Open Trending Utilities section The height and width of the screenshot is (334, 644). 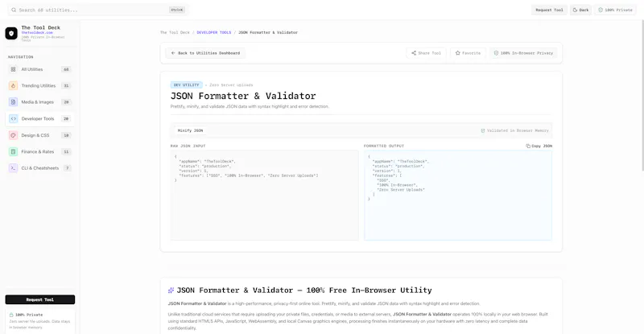pos(39,86)
